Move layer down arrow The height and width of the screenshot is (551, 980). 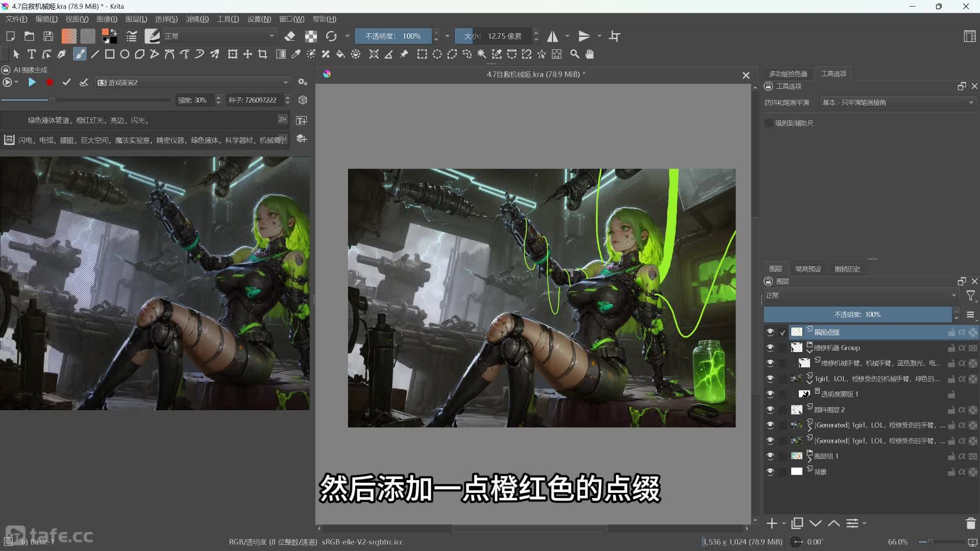pos(816,523)
